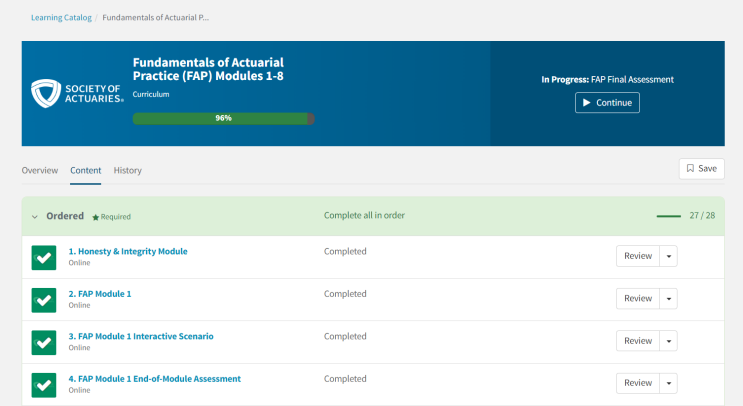This screenshot has height=406, width=743.
Task: Select the Content tab
Action: click(85, 170)
